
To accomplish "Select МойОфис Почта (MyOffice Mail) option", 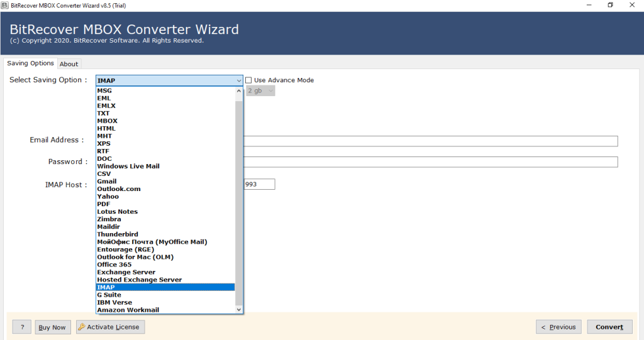I will tap(165, 242).
